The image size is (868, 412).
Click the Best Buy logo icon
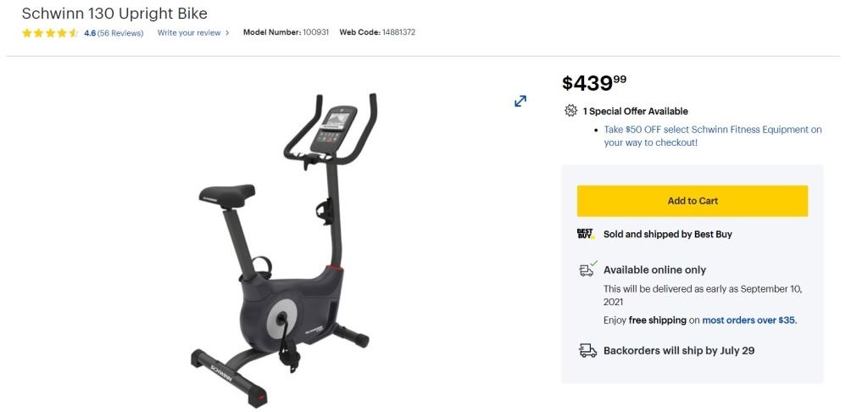(585, 234)
